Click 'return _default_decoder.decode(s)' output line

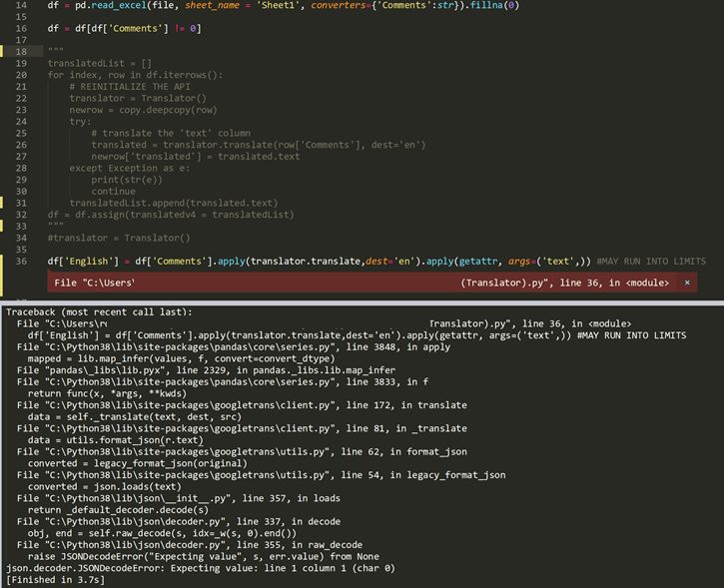(118, 510)
